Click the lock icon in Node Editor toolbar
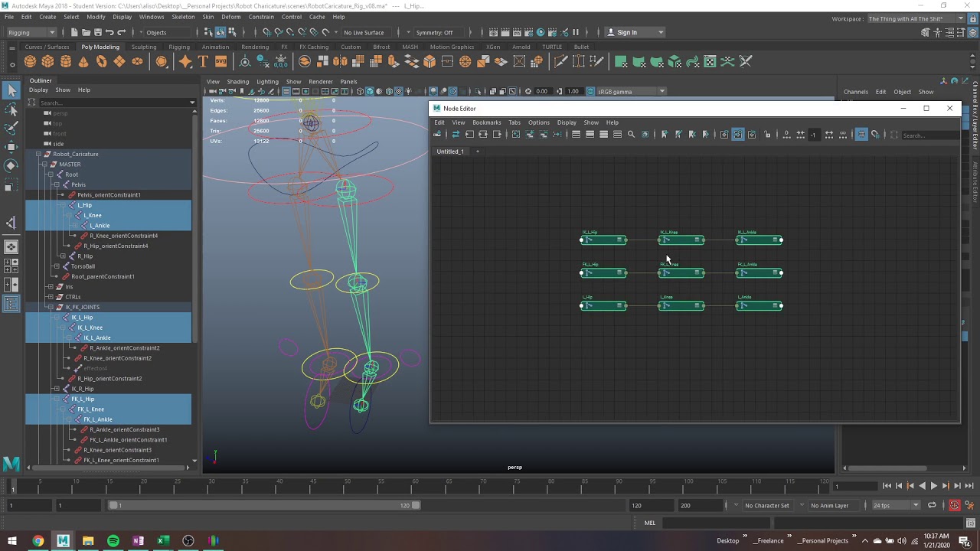The image size is (980, 551). [x=766, y=135]
